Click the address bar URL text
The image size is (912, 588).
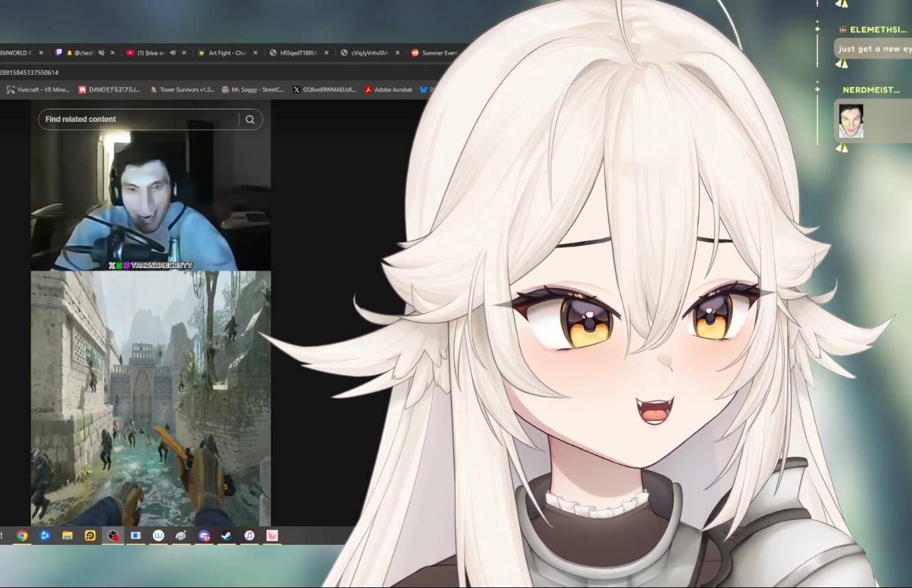coord(29,72)
